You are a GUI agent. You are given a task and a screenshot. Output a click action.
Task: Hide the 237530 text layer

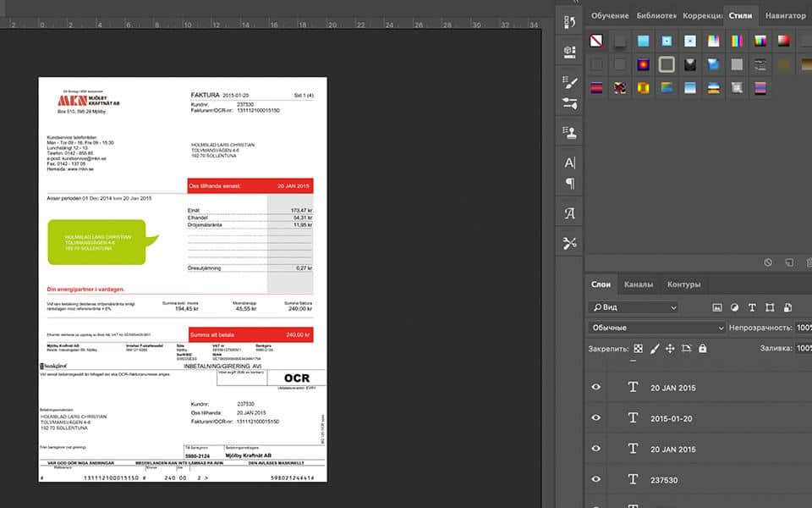point(596,479)
